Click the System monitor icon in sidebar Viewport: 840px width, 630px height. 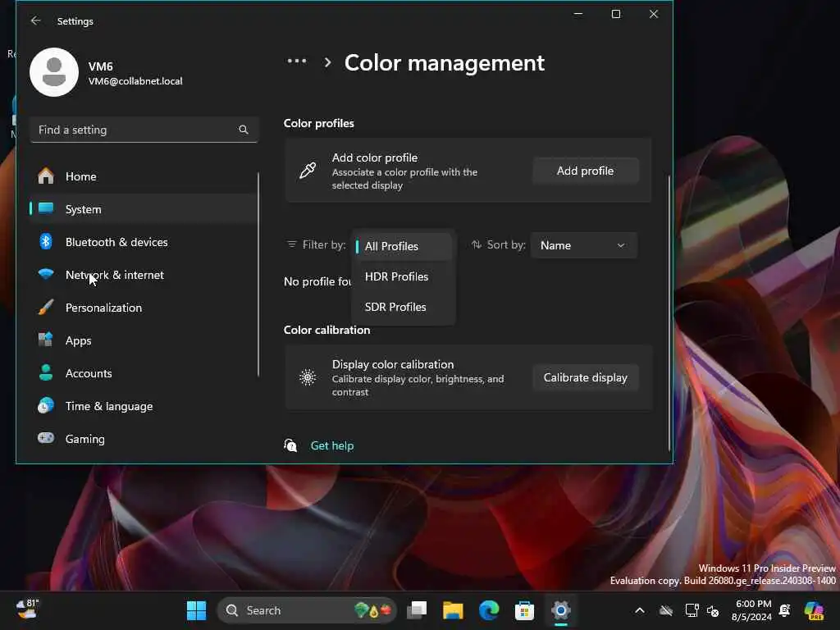(x=46, y=208)
